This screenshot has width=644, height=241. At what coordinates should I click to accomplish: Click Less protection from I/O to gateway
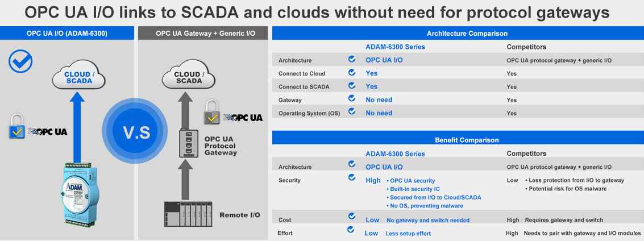575,180
